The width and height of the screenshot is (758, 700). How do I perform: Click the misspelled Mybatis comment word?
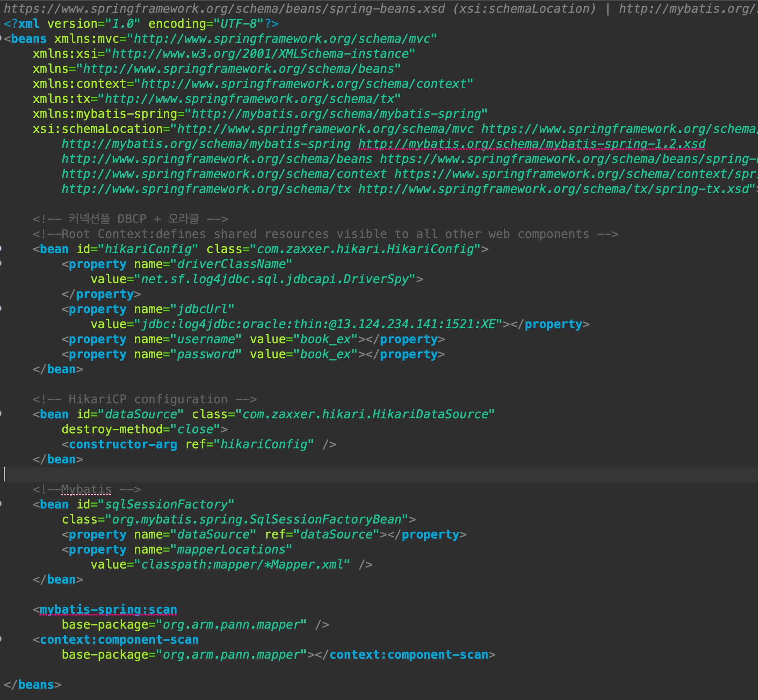tap(86, 489)
